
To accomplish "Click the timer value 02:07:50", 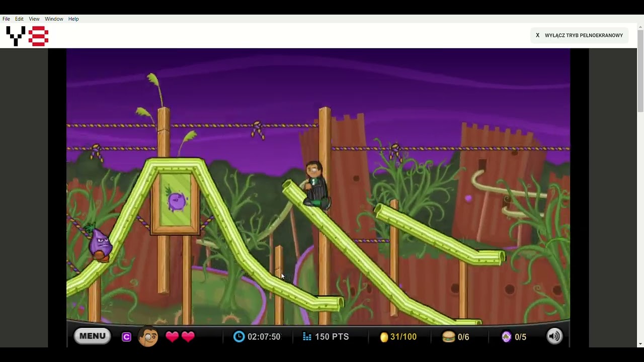I will [264, 337].
